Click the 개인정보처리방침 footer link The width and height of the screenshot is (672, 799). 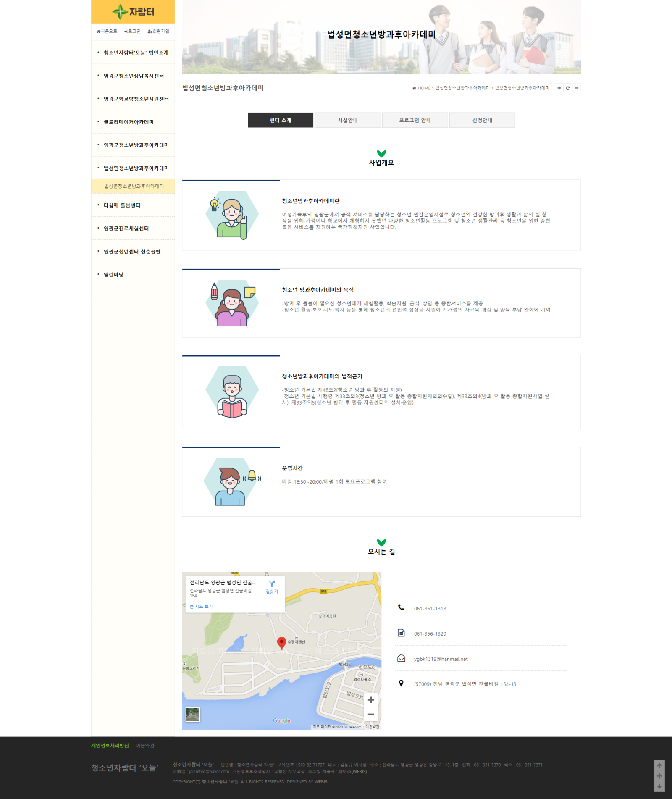(x=110, y=746)
